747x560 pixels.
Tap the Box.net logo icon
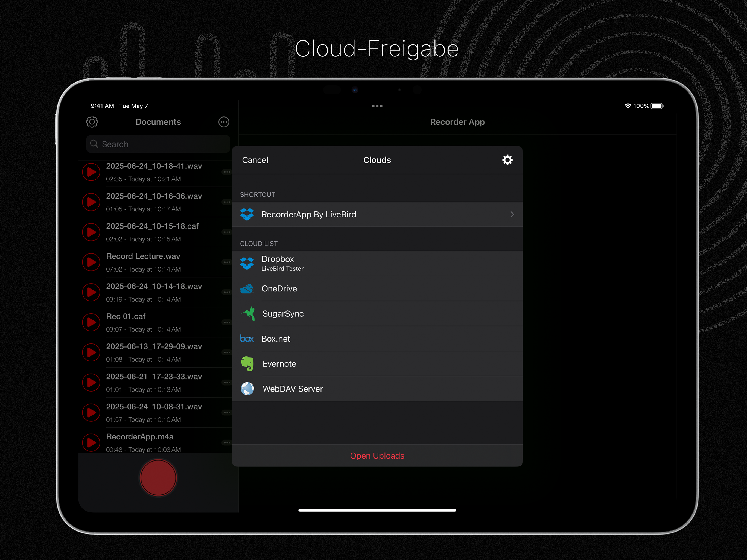pyautogui.click(x=247, y=339)
